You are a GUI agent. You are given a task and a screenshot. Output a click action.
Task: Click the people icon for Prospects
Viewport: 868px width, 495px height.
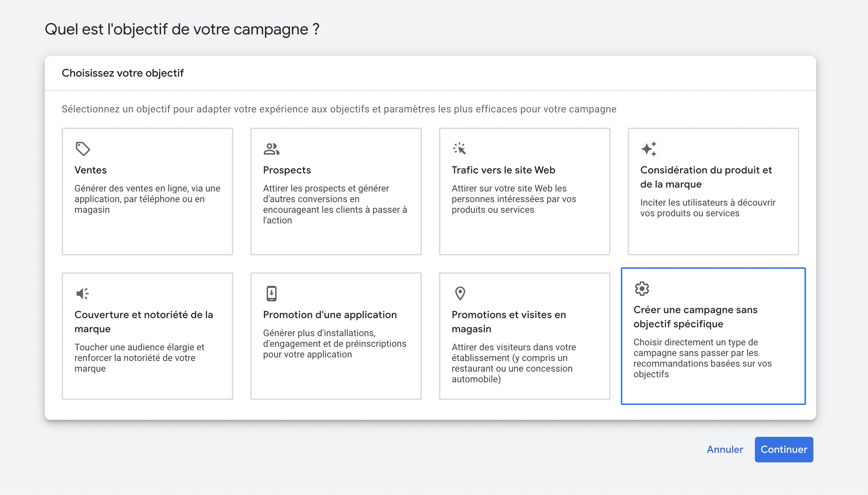tap(272, 149)
